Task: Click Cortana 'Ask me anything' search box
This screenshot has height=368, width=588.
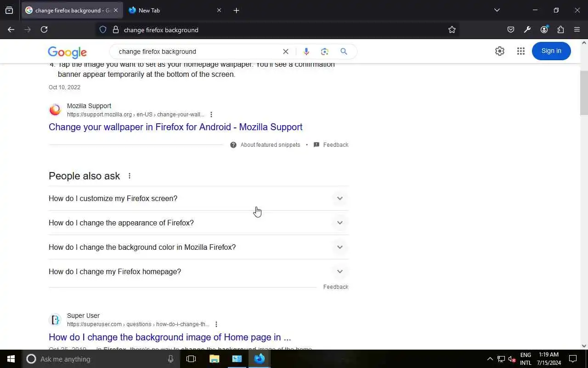Action: coord(101,359)
